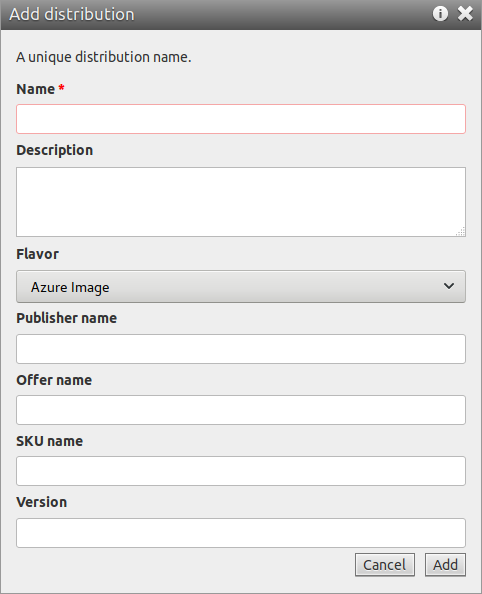482x594 pixels.
Task: Select the Offer name text box
Action: click(x=241, y=410)
